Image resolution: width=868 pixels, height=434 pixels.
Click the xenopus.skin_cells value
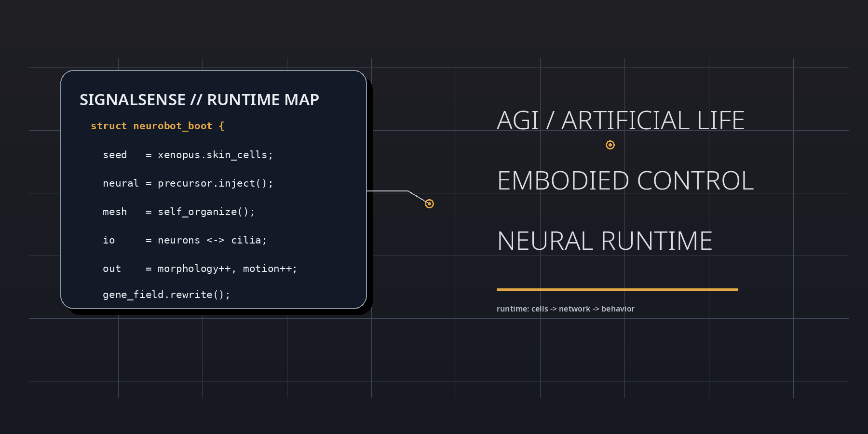215,155
